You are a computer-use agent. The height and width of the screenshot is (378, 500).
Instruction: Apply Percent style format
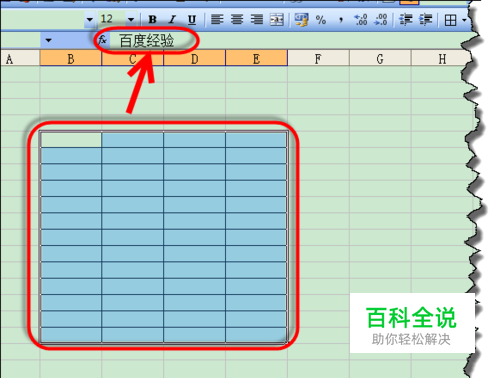(321, 20)
